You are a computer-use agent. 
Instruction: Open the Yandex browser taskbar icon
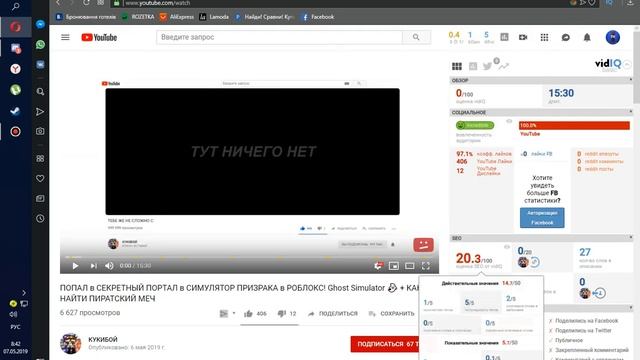click(x=16, y=69)
